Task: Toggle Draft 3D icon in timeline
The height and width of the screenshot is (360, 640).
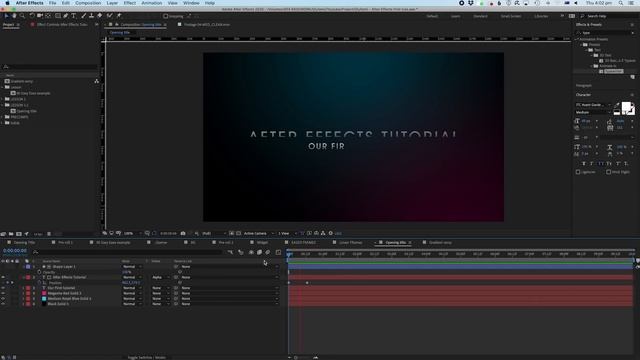Action: (241, 253)
